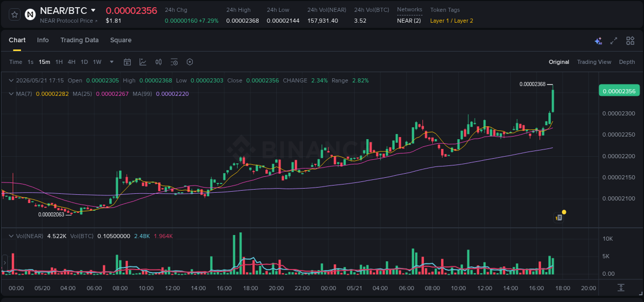Click the $1.81 USD price
644x302 pixels.
(113, 21)
